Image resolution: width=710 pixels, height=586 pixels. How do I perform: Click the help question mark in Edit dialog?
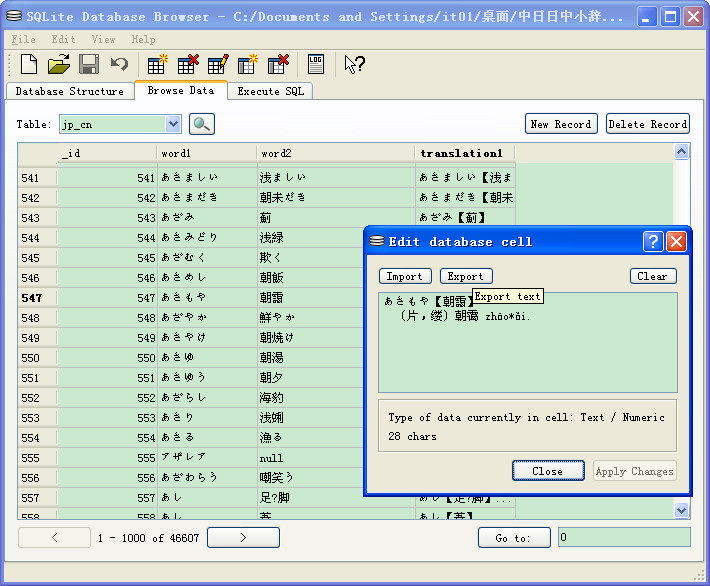click(x=652, y=242)
